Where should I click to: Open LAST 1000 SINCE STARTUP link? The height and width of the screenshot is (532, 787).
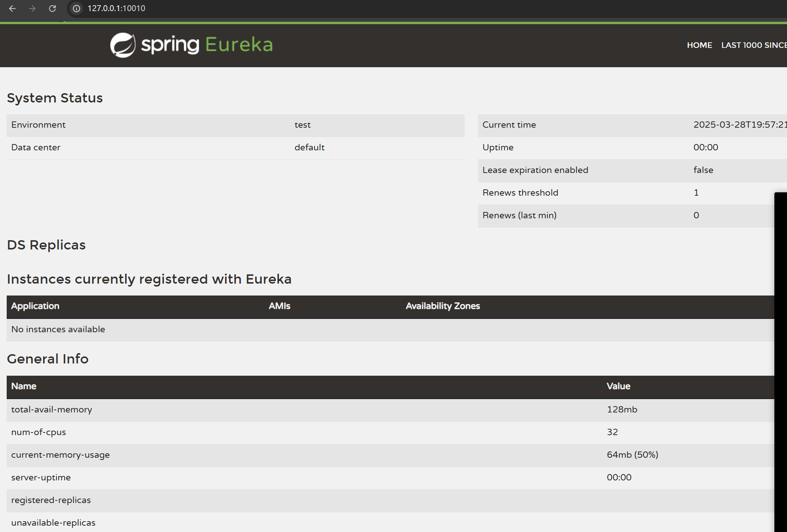click(x=754, y=45)
